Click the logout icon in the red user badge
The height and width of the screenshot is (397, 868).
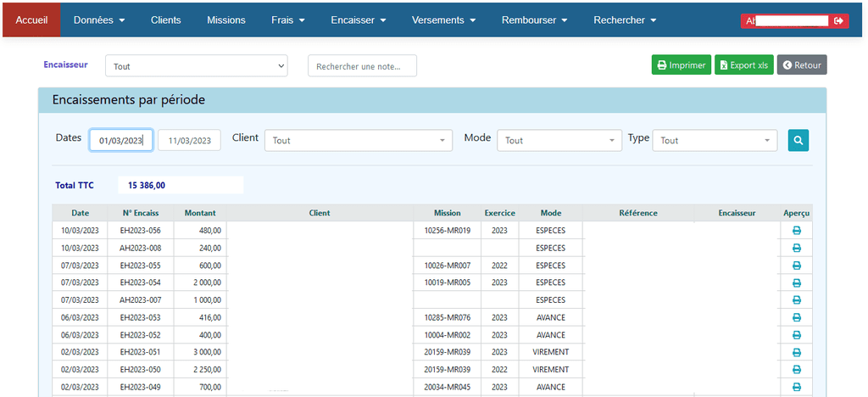pos(838,20)
